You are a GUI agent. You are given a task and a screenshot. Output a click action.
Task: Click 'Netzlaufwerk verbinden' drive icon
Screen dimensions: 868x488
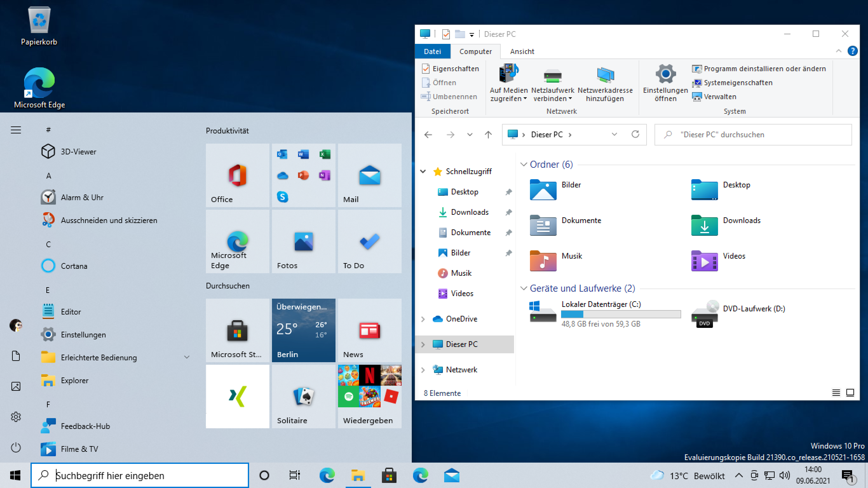552,76
